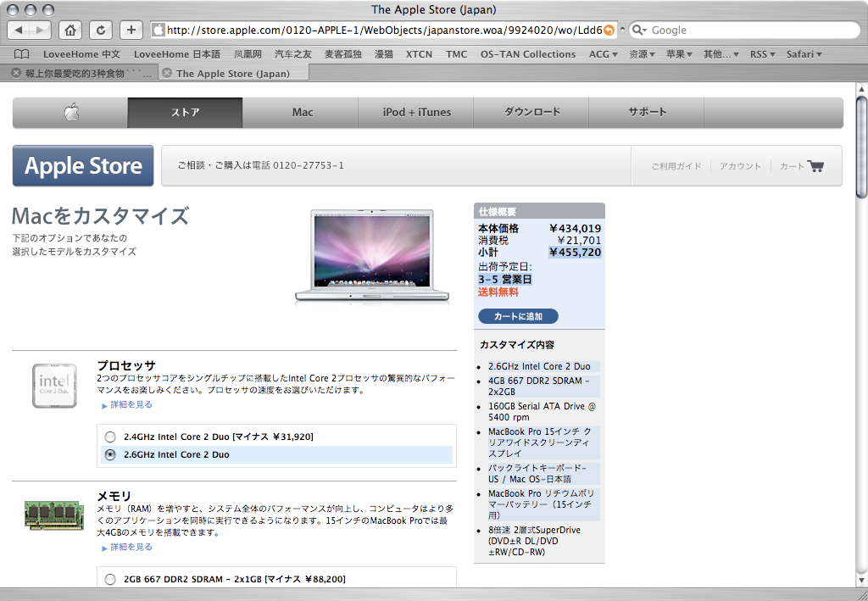Select the 2.6GHz Intel Core 2 Duo option
Viewport: 868px width, 601px height.
tap(110, 455)
